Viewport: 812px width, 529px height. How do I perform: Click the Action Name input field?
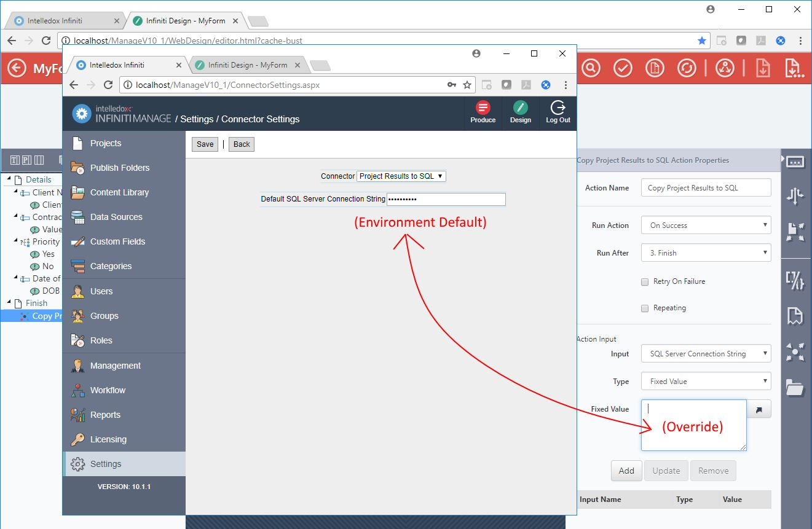(706, 188)
